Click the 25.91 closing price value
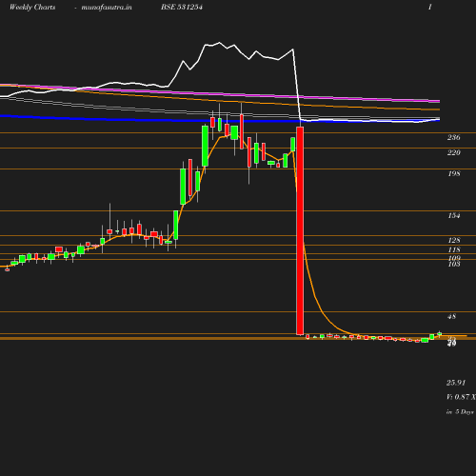 [456, 383]
